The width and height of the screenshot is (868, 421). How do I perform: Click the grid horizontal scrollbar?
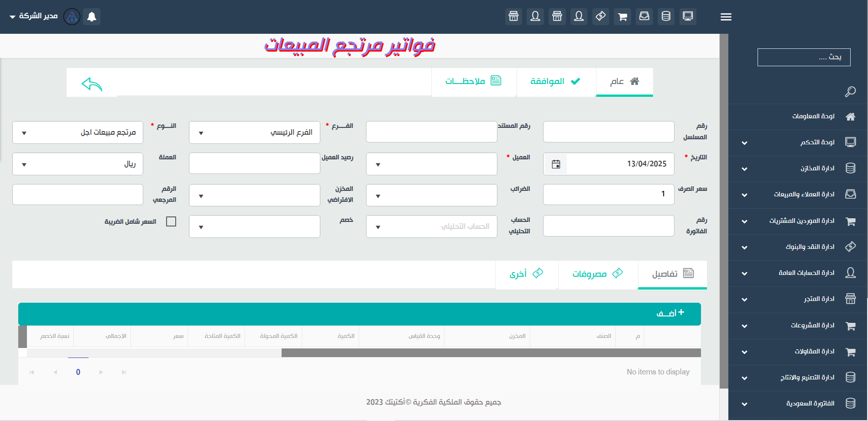491,353
